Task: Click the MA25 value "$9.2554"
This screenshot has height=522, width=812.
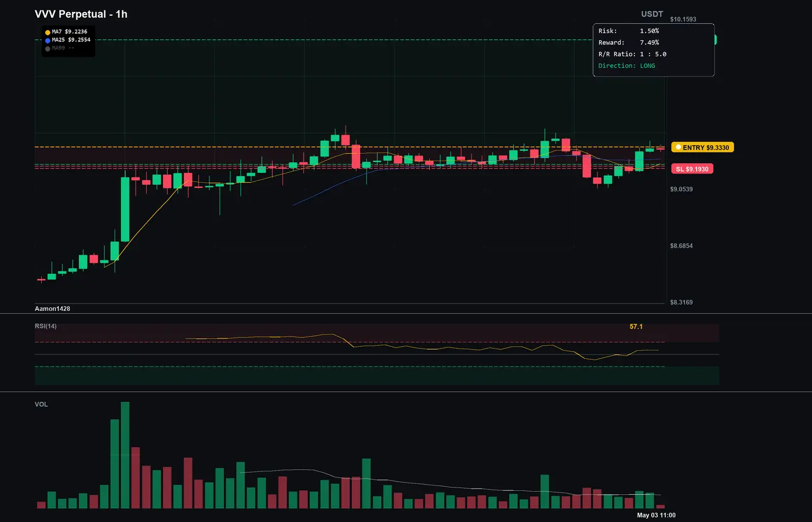Action: point(79,40)
